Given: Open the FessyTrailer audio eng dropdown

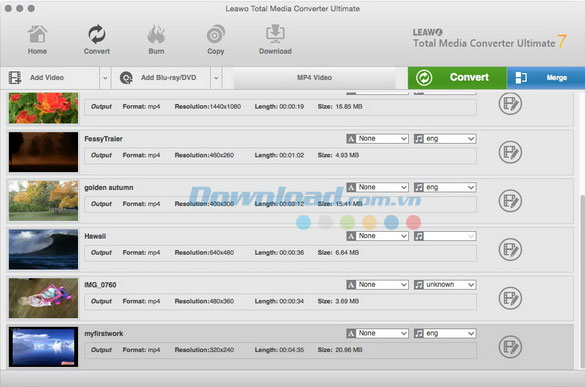Looking at the screenshot, I should pyautogui.click(x=450, y=139).
